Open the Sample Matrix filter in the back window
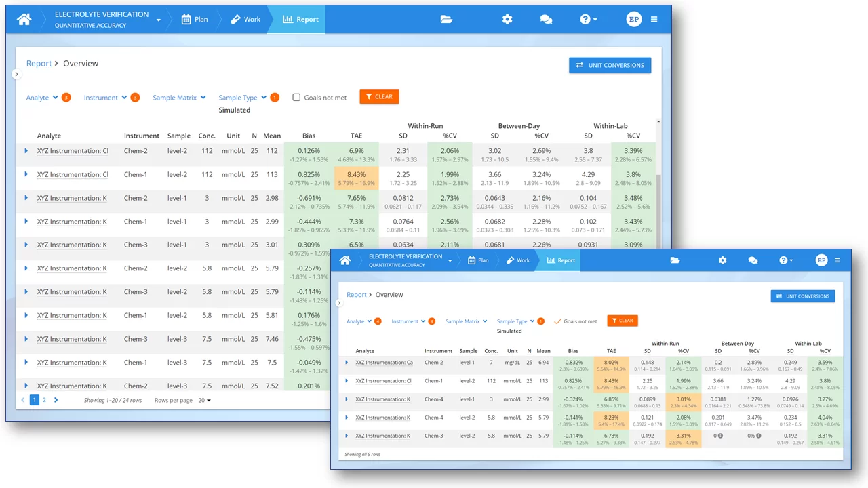Screen dimensions: 868x488 pyautogui.click(x=179, y=98)
